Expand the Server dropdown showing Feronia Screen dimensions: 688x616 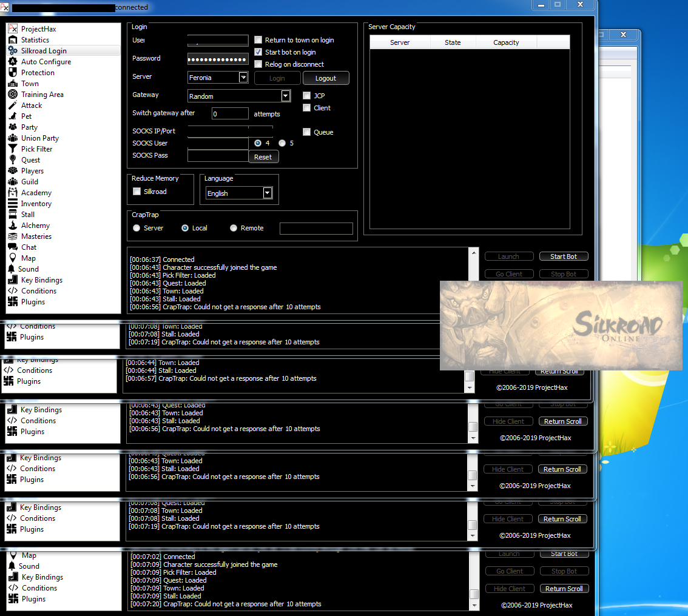click(x=243, y=78)
